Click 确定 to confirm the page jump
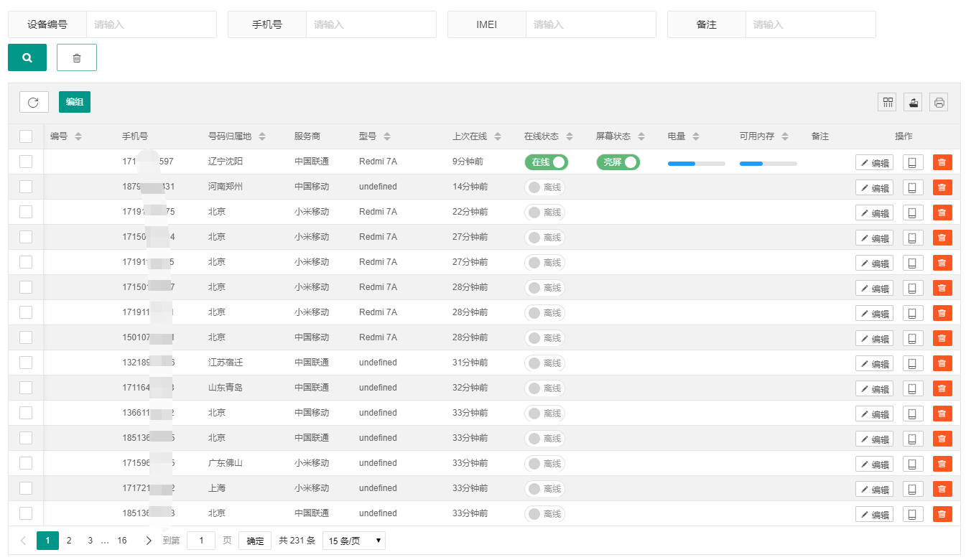Image resolution: width=966 pixels, height=560 pixels. (x=255, y=541)
